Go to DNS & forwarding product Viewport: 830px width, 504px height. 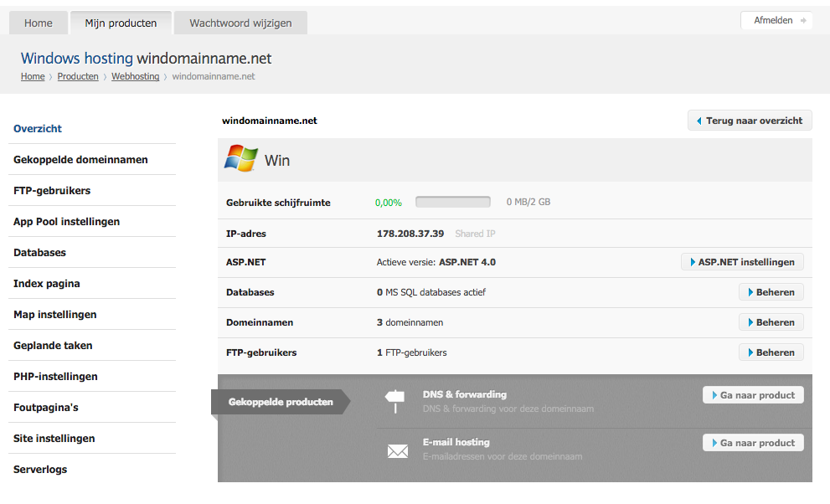point(753,395)
